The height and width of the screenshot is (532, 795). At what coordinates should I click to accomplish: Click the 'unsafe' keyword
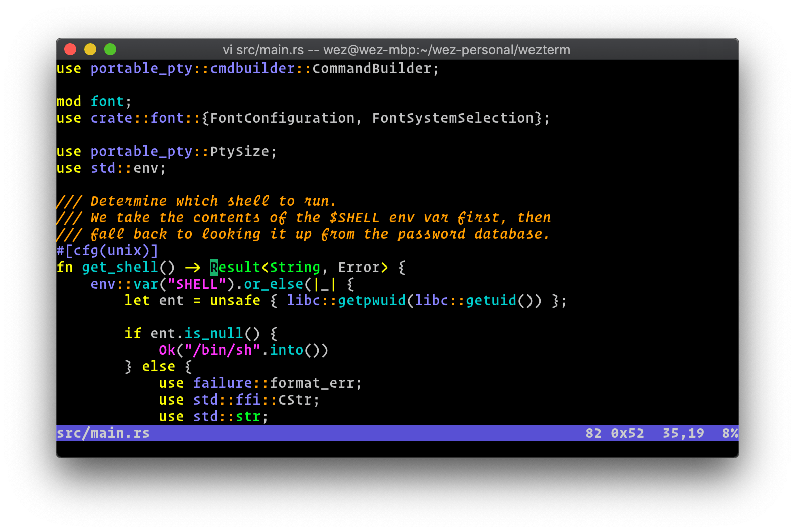235,300
